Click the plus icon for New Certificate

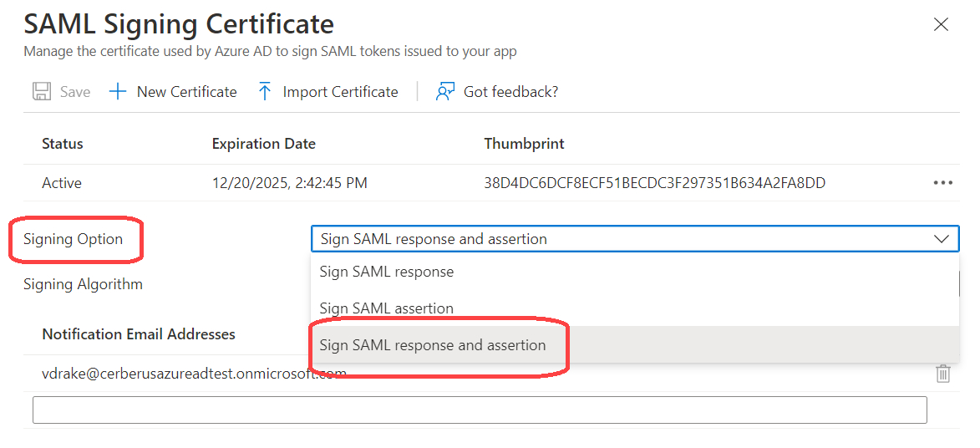click(x=118, y=92)
